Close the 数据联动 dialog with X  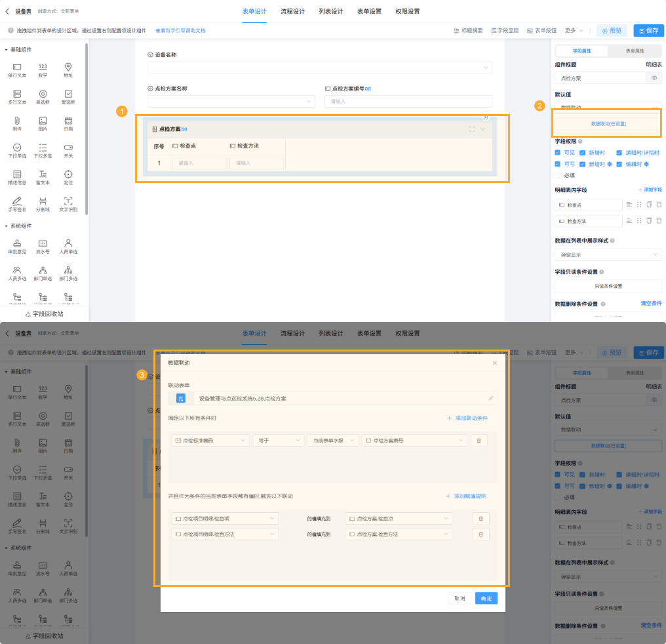point(494,363)
